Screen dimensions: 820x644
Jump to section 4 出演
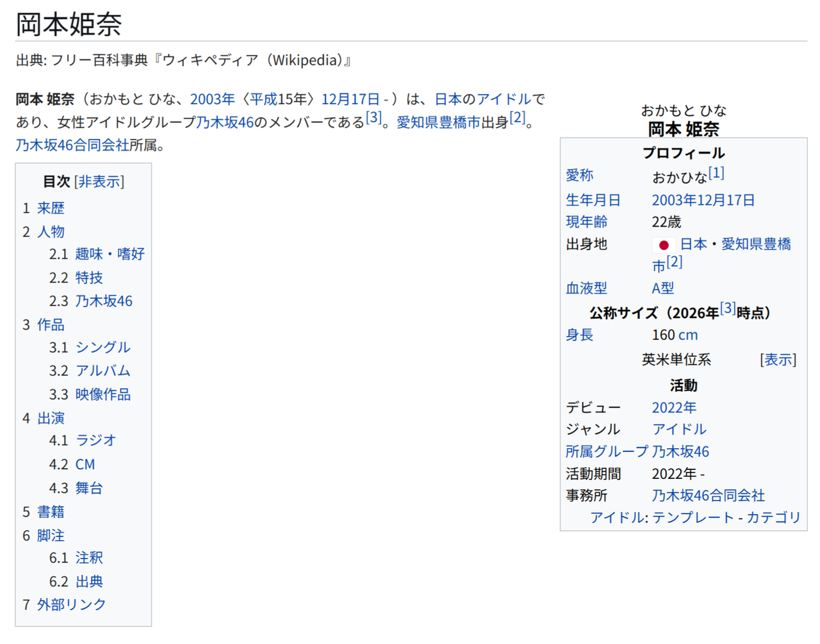(51, 418)
